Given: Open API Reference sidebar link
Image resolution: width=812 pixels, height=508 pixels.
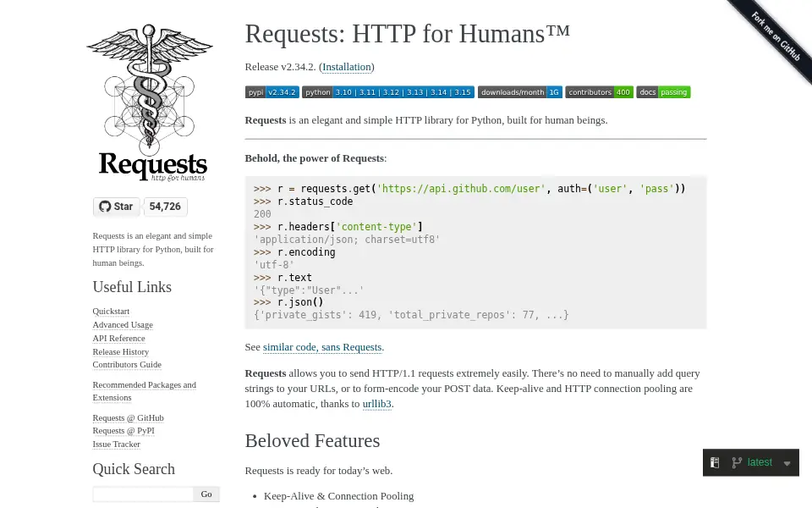Looking at the screenshot, I should 118,338.
